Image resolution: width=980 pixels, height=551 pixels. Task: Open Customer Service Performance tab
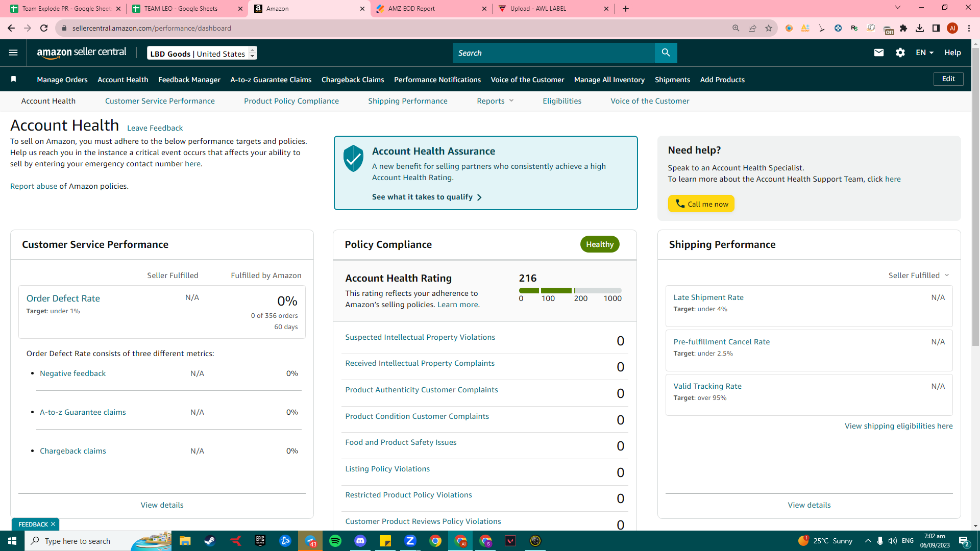tap(160, 101)
